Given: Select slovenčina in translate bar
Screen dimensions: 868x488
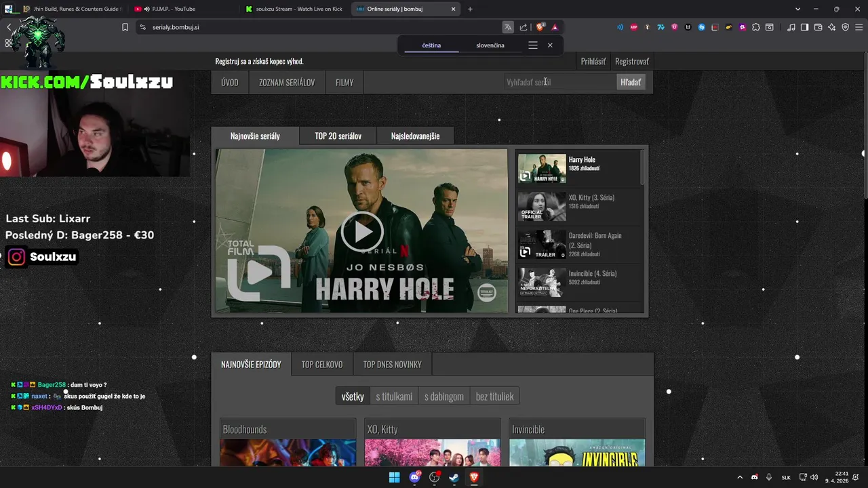Looking at the screenshot, I should pos(490,45).
